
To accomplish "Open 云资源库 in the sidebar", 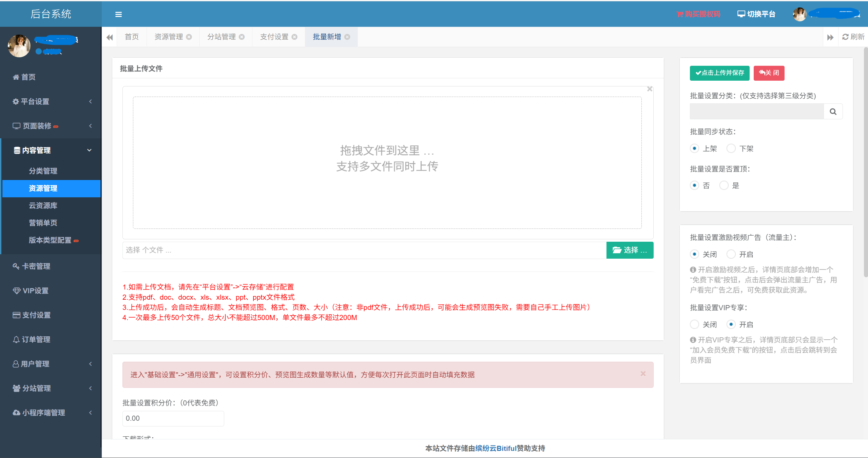I will [x=43, y=205].
